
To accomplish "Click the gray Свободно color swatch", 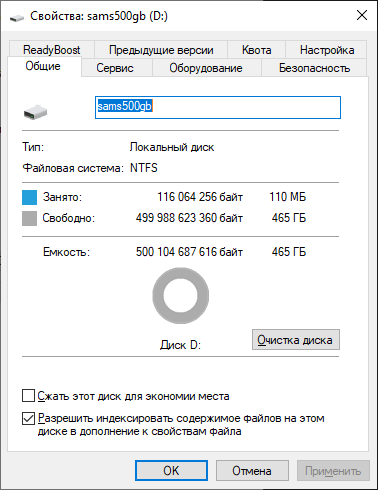I will coord(29,219).
